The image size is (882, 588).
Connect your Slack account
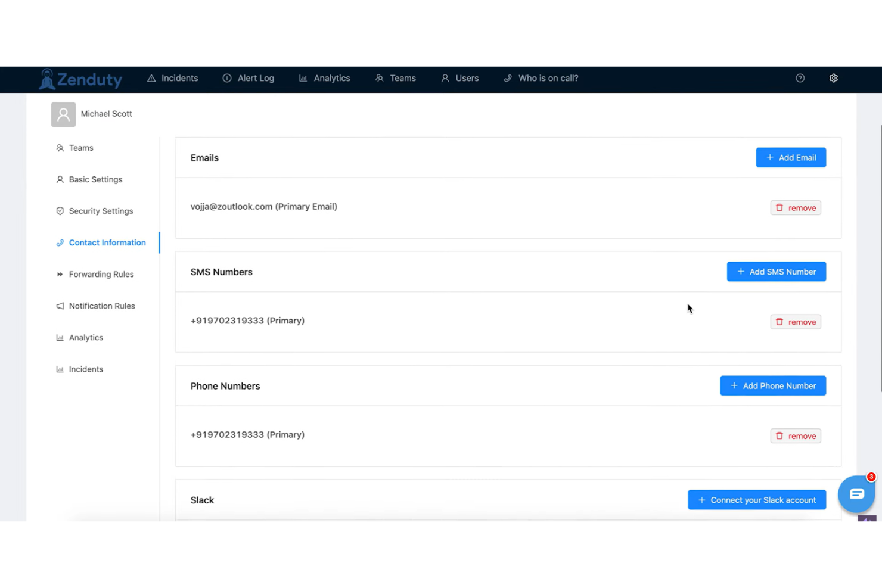tap(757, 500)
